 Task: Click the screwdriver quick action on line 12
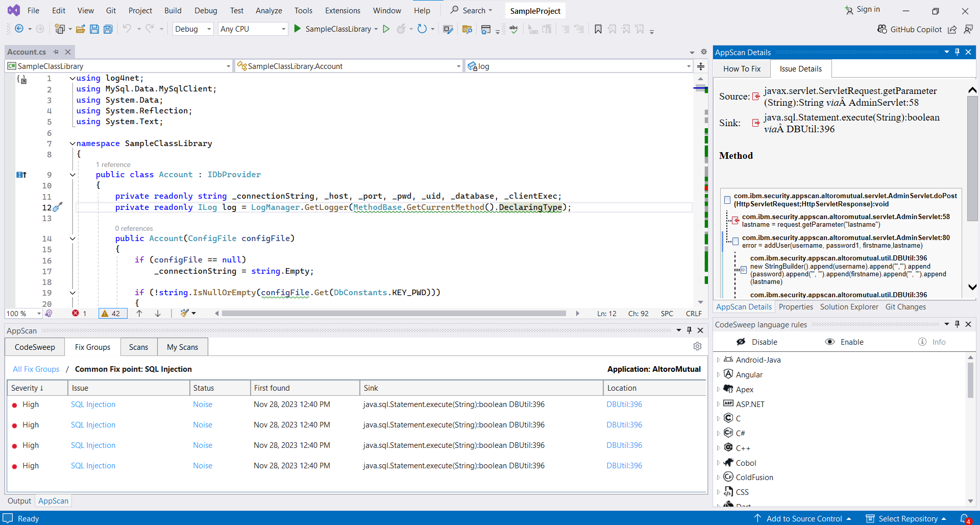[x=58, y=207]
